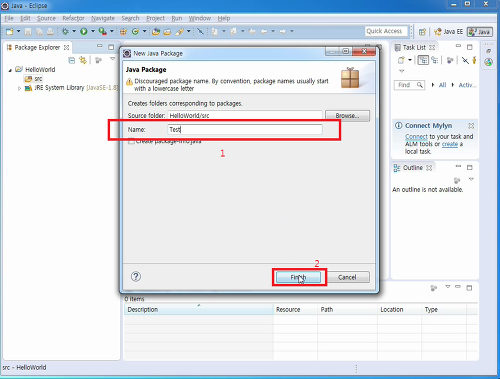Toggle Link with Editor in Package Explorer
The width and height of the screenshot is (500, 379).
pos(83,60)
